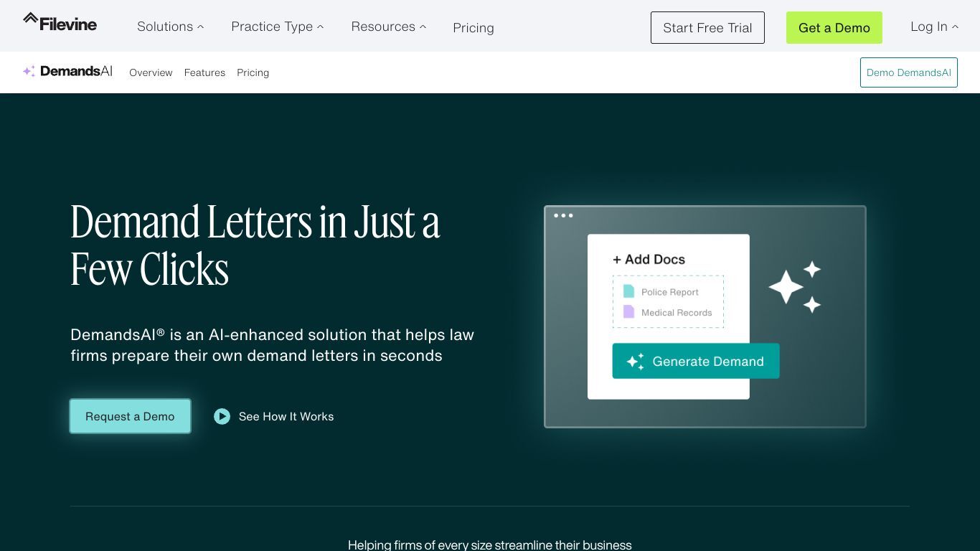
Task: Click the 'Helping firms of every size' text
Action: tap(490, 545)
